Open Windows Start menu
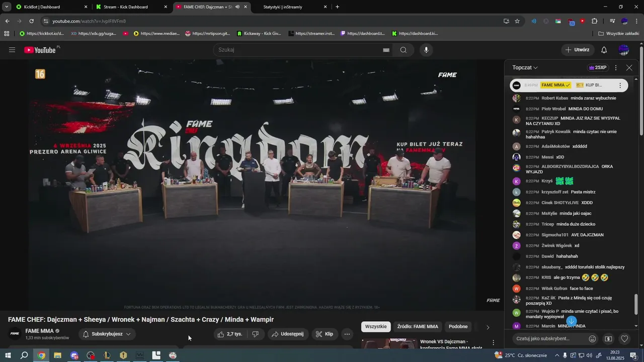Image resolution: width=644 pixels, height=362 pixels. click(x=8, y=355)
